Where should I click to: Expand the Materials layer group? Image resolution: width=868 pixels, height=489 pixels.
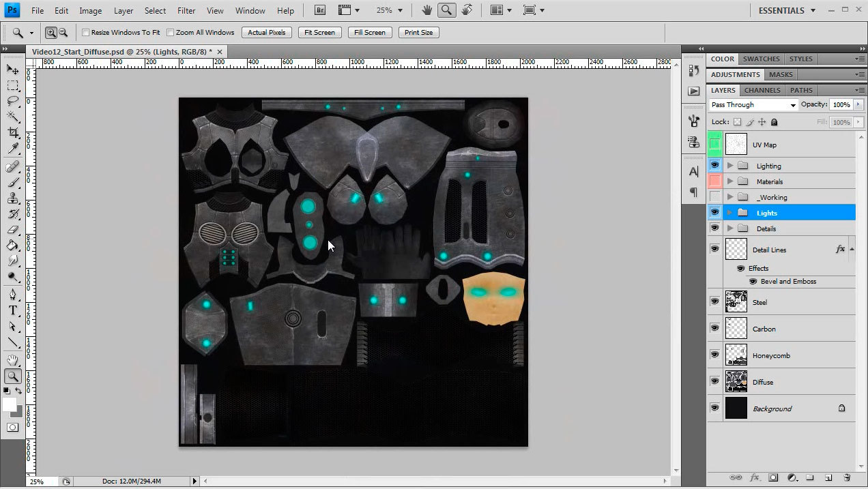730,181
